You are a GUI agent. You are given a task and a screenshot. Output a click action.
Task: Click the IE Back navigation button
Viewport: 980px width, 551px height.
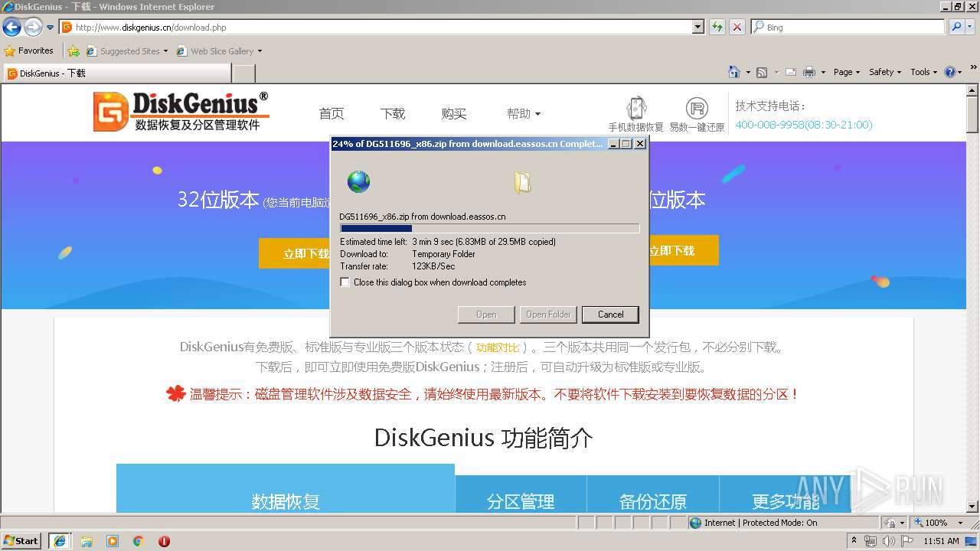point(11,27)
